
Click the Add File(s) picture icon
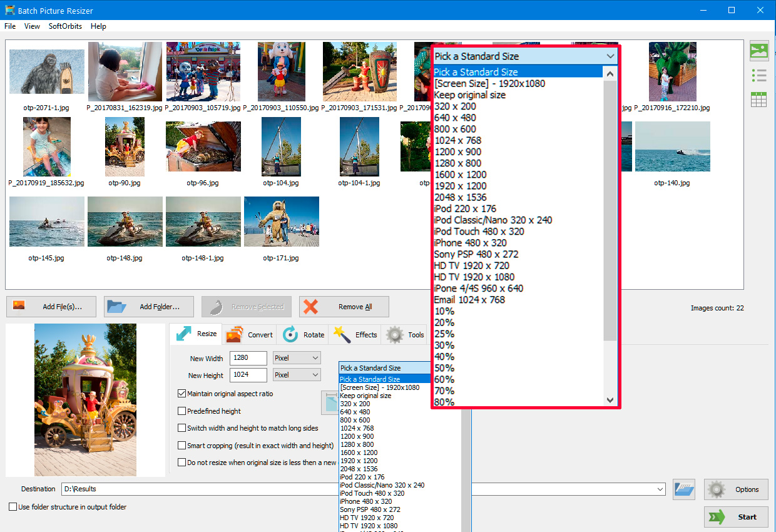(x=19, y=306)
